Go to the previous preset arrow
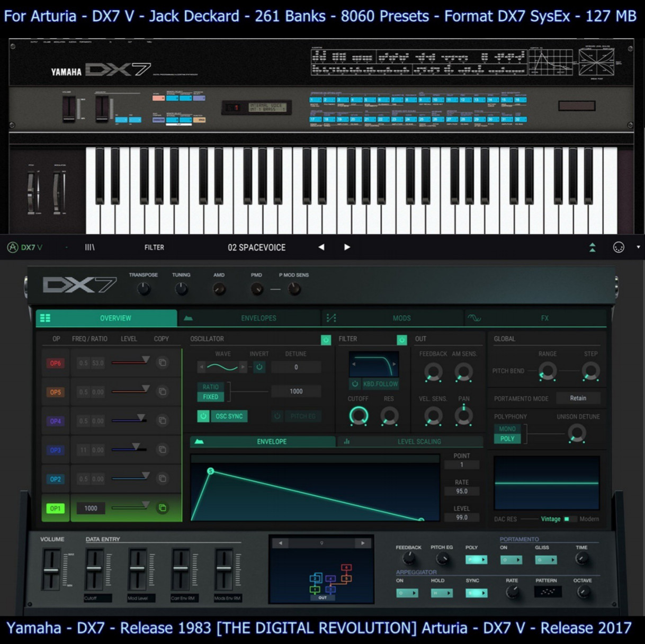Screen dimensions: 645x644 [x=321, y=247]
